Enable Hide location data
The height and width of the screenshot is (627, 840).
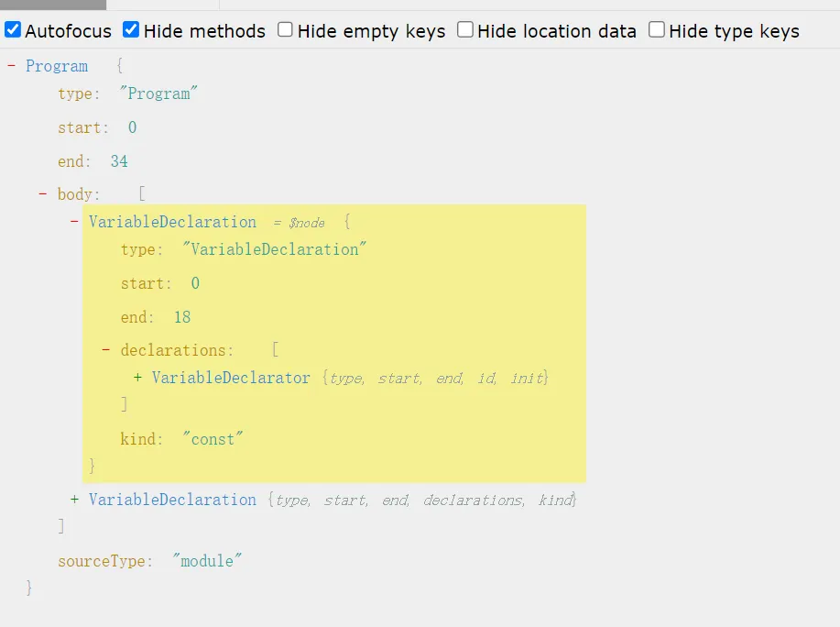(465, 30)
